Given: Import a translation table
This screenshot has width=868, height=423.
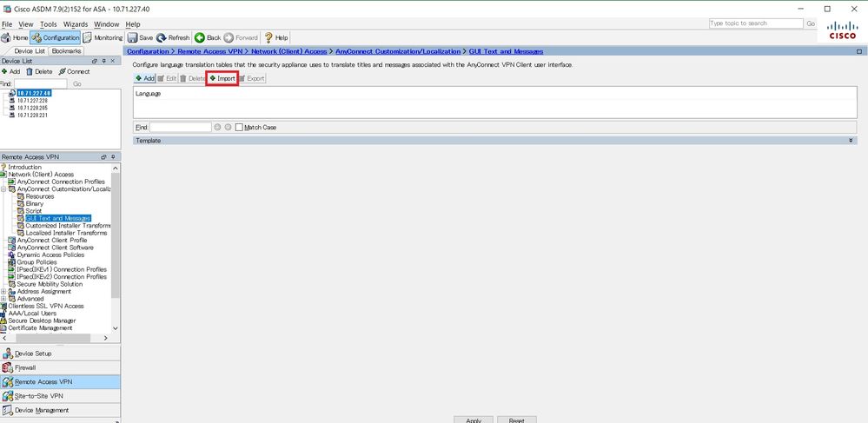Looking at the screenshot, I should 222,79.
